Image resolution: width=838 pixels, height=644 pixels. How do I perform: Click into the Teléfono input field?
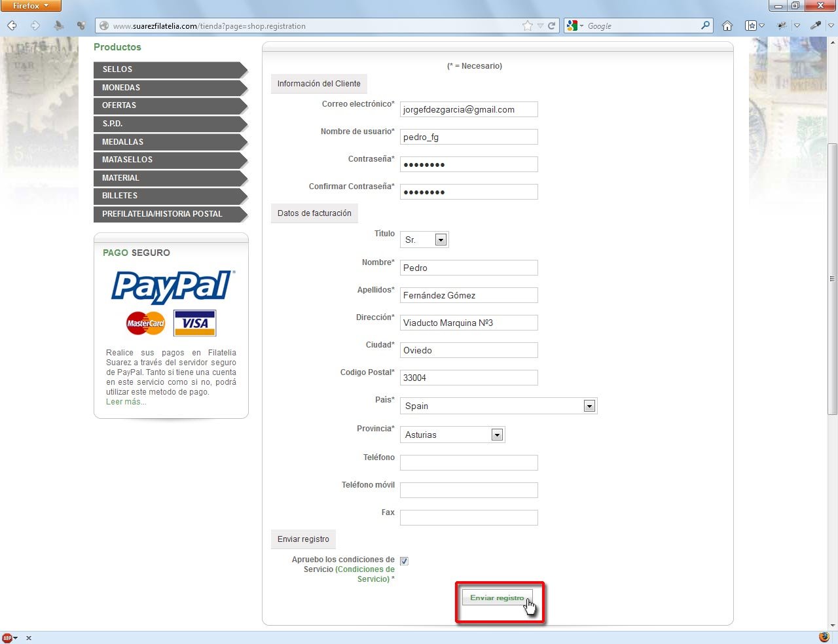click(x=469, y=463)
